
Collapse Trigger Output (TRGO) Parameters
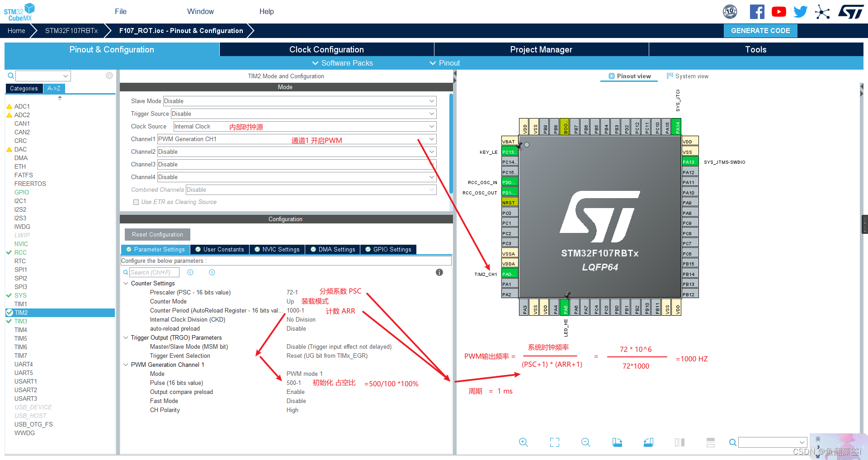tap(126, 338)
